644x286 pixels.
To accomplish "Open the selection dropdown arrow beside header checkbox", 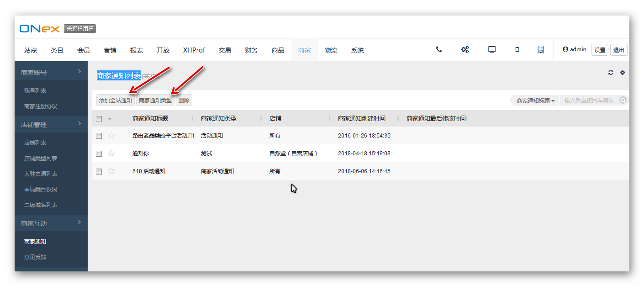I will click(110, 119).
